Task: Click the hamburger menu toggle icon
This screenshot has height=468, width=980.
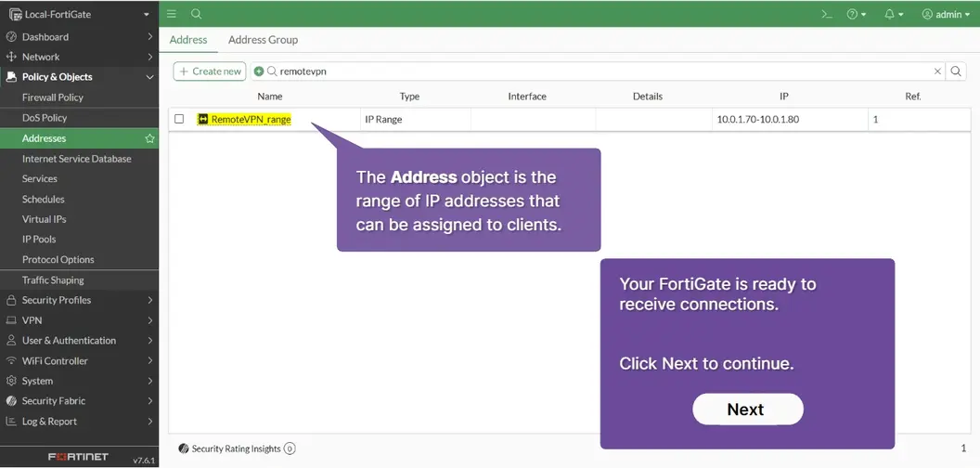Action: click(172, 14)
